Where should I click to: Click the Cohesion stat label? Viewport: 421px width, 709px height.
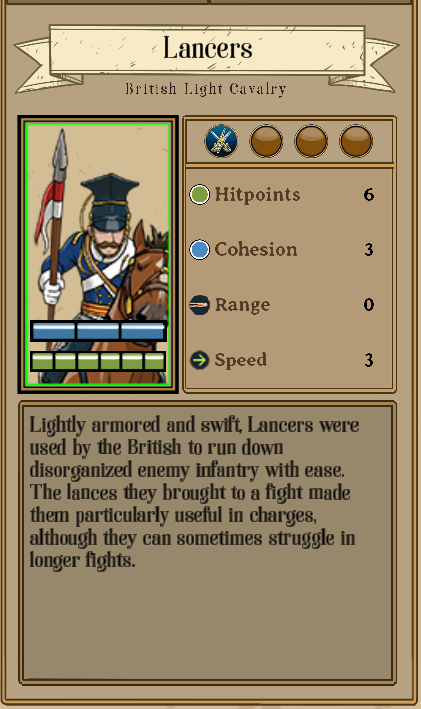[256, 250]
